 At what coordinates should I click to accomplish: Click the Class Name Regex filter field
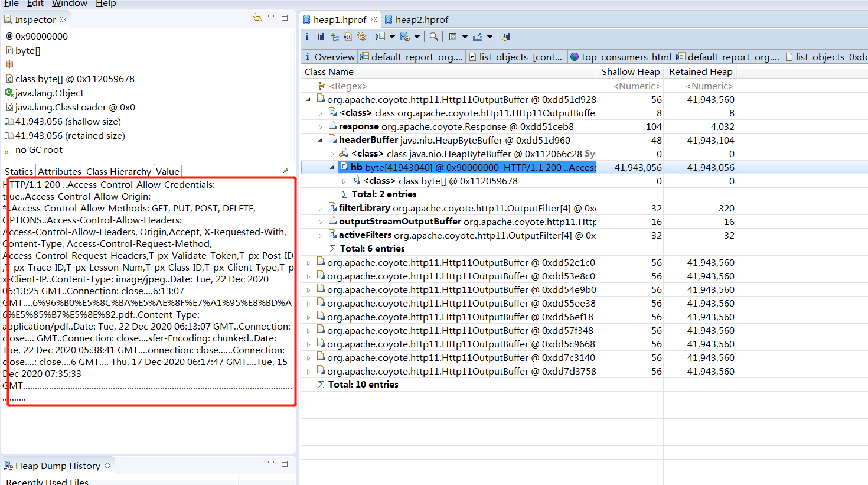[348, 86]
